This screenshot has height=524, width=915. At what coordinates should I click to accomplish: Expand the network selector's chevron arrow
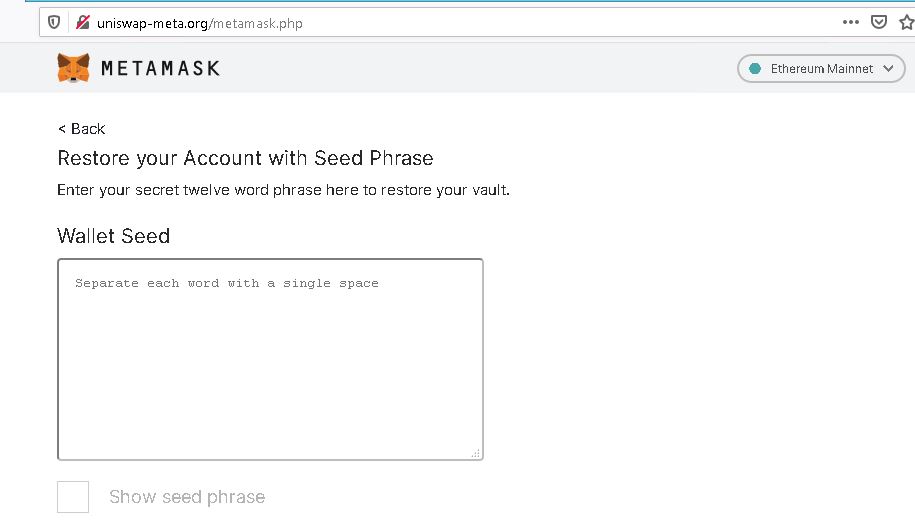click(x=888, y=68)
